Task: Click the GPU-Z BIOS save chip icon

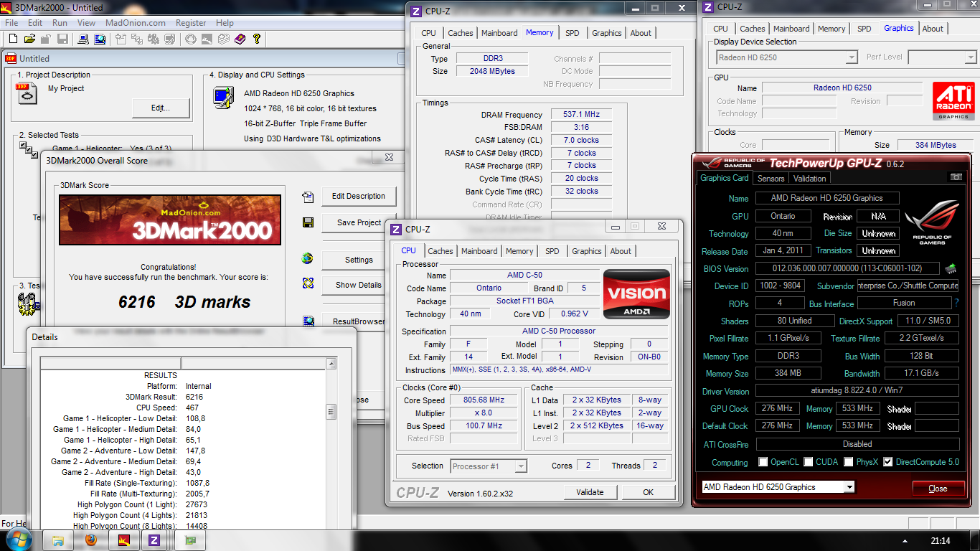Action: pos(951,268)
